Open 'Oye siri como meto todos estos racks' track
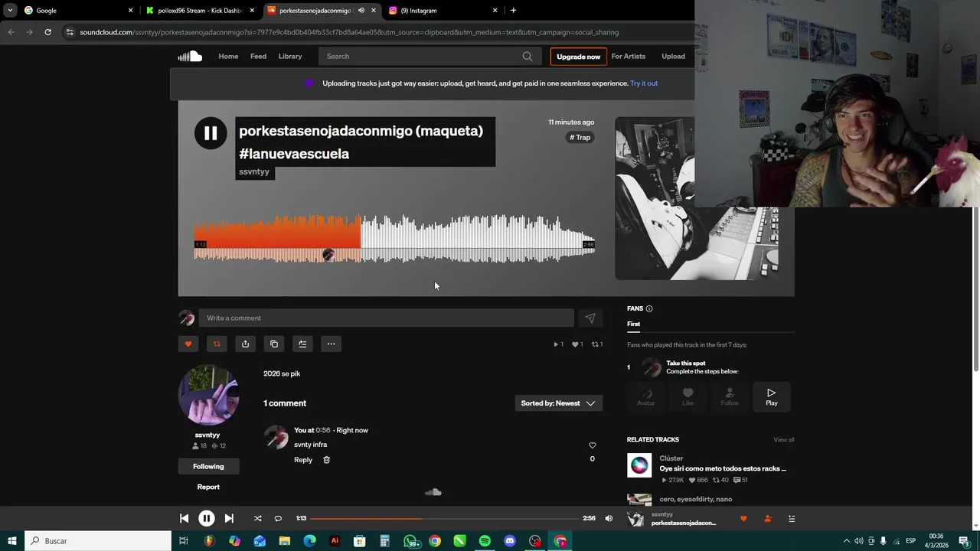The image size is (980, 551). pos(723,468)
